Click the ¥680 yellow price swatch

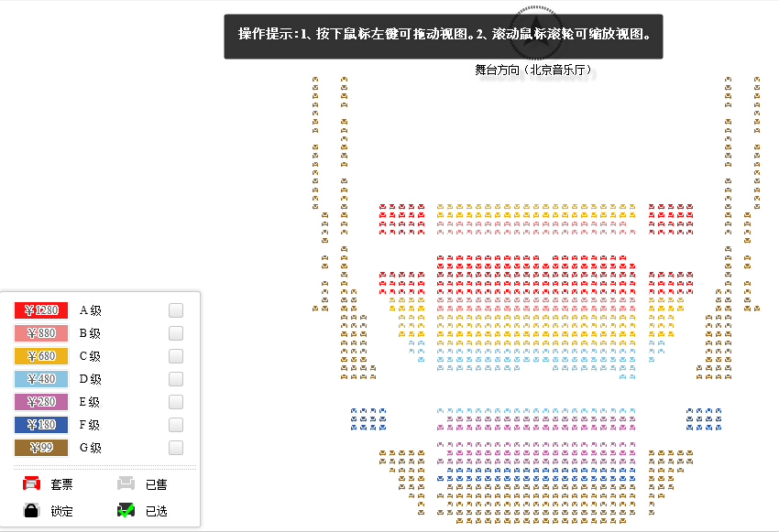click(41, 356)
